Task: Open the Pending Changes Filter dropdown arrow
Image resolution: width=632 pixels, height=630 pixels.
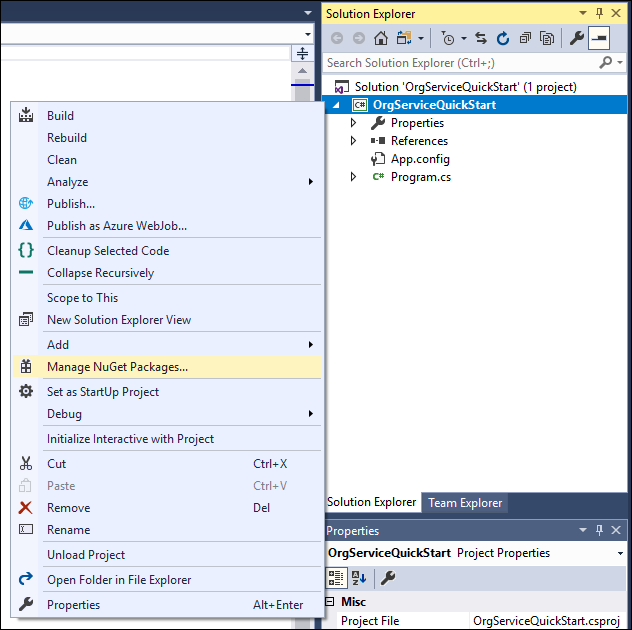Action: point(464,39)
